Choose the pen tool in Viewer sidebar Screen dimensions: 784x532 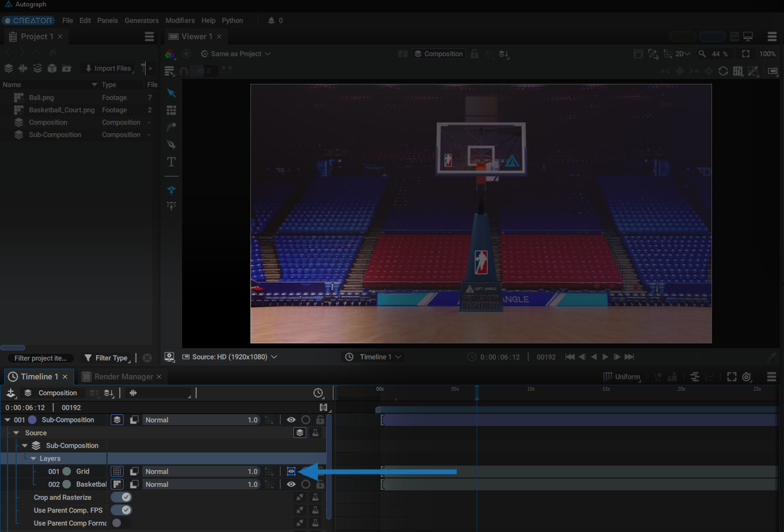coord(171,145)
